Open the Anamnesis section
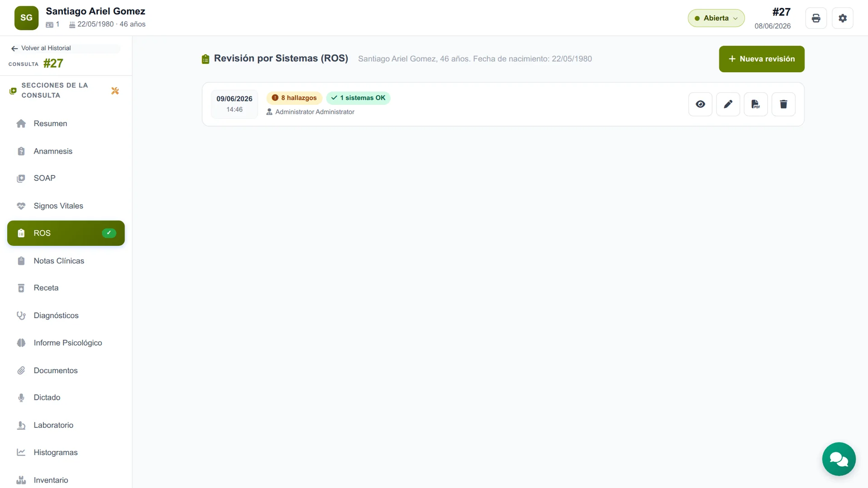The width and height of the screenshot is (868, 488). [66, 151]
